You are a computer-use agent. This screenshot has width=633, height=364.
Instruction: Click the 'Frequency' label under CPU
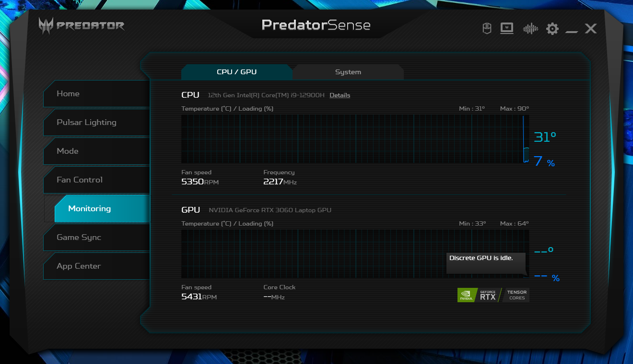[x=279, y=172]
